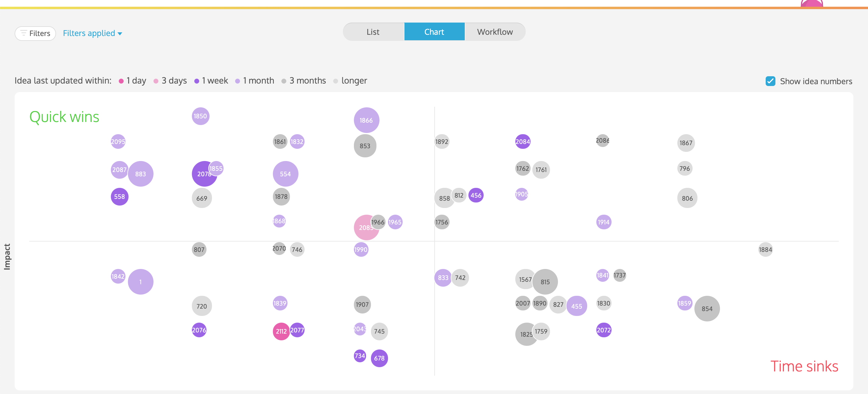Screen dimensions: 868x394
Task: Click the chevron next to Filters applied
Action: pyautogui.click(x=121, y=34)
